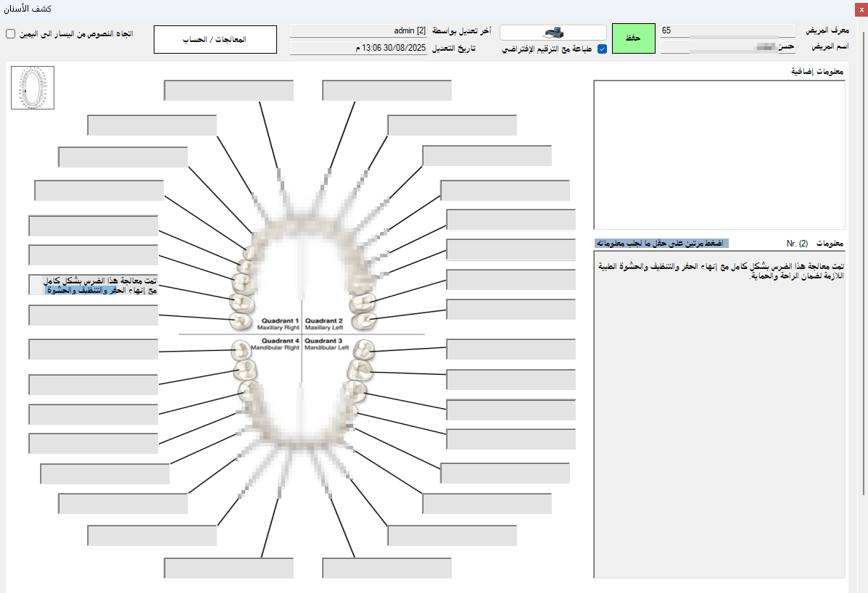Image resolution: width=868 pixels, height=593 pixels.
Task: Open المعالجات / الحساب button
Action: click(215, 39)
